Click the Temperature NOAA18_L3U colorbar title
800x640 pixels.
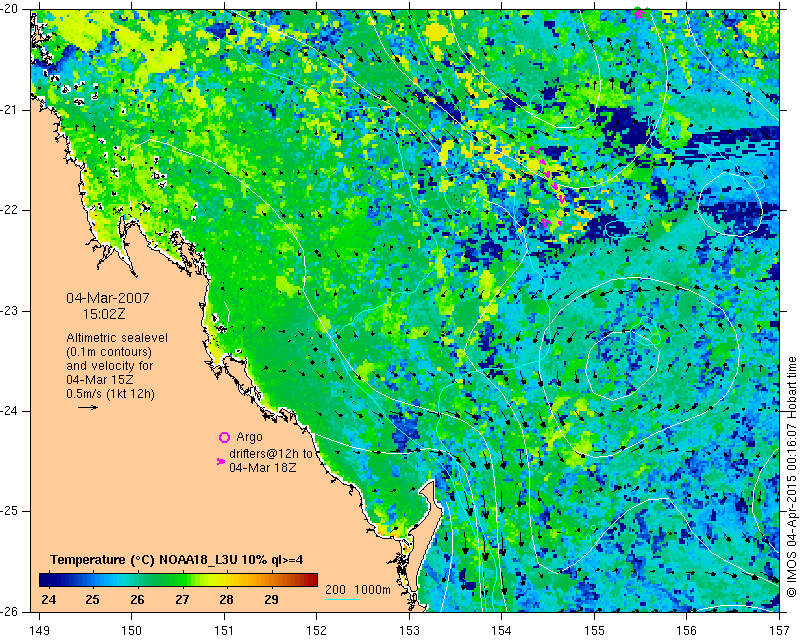click(177, 560)
